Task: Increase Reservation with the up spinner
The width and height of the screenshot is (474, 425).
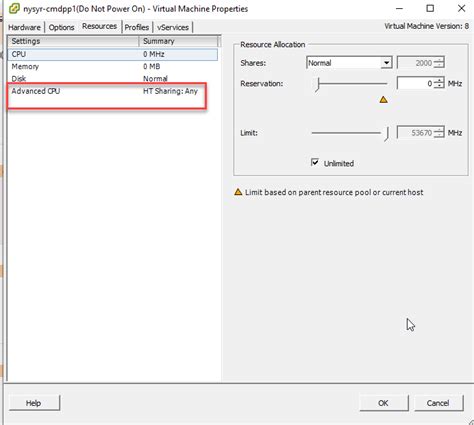Action: [x=440, y=80]
